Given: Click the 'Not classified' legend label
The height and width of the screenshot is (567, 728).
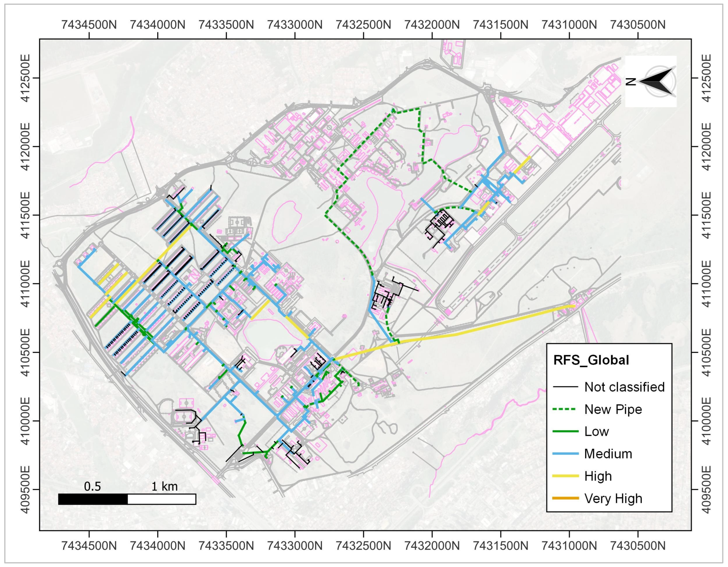Looking at the screenshot, I should pyautogui.click(x=624, y=387).
